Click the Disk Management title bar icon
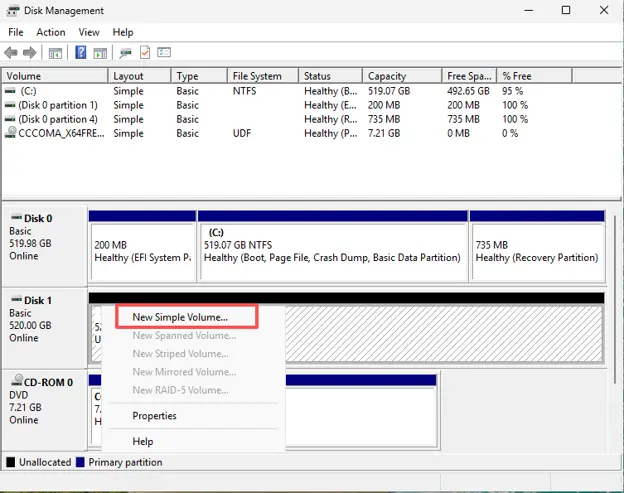This screenshot has height=493, width=624. (13, 10)
